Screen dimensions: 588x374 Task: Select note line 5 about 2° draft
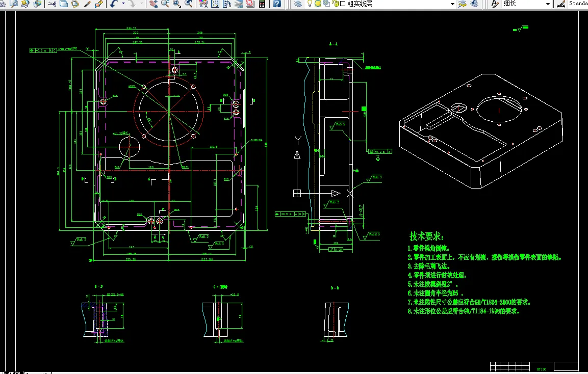(x=433, y=284)
